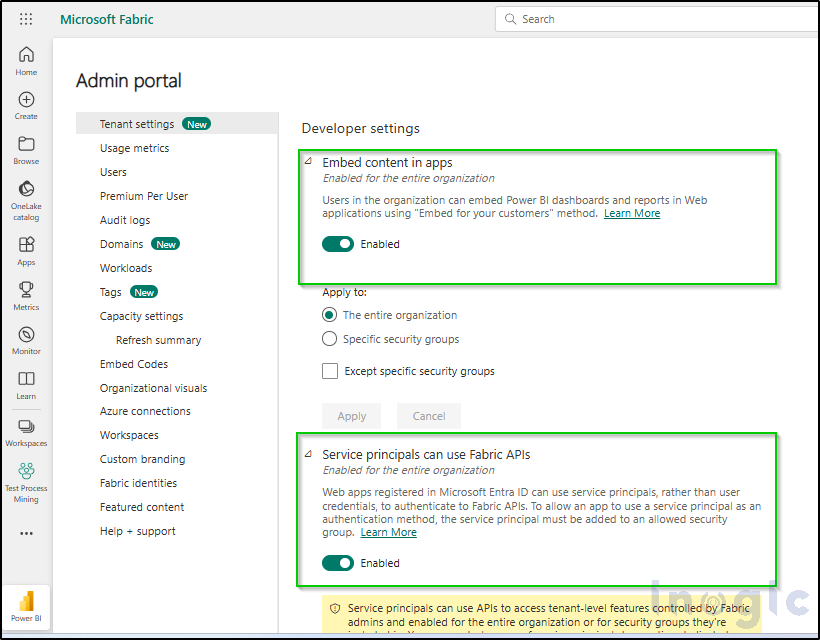Open Premium Per User page

tap(144, 196)
